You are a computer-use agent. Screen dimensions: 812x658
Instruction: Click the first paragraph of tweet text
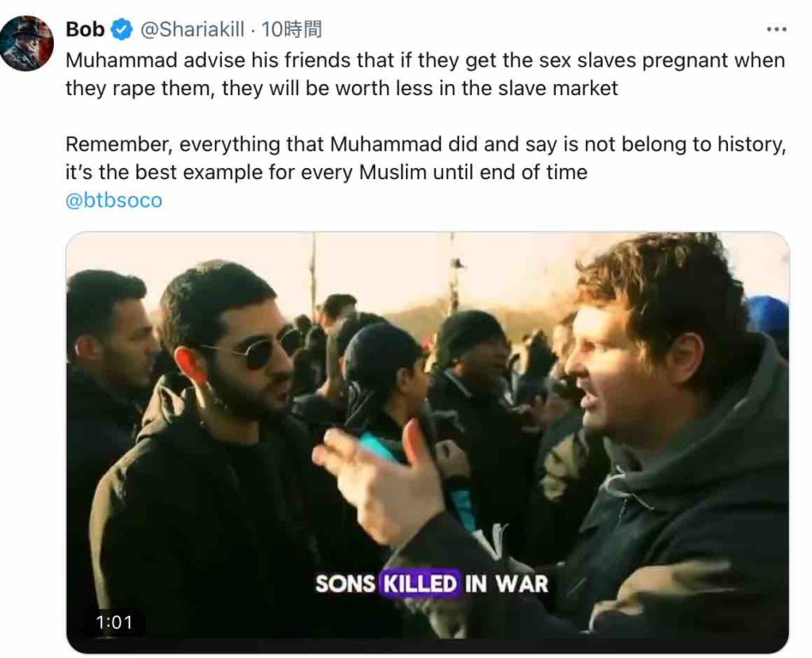pos(424,74)
